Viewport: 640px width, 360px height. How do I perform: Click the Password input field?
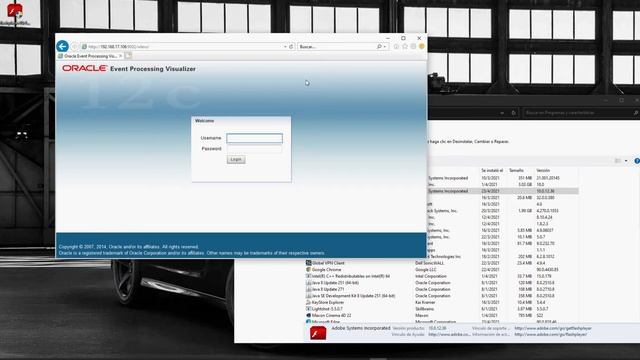(x=254, y=149)
